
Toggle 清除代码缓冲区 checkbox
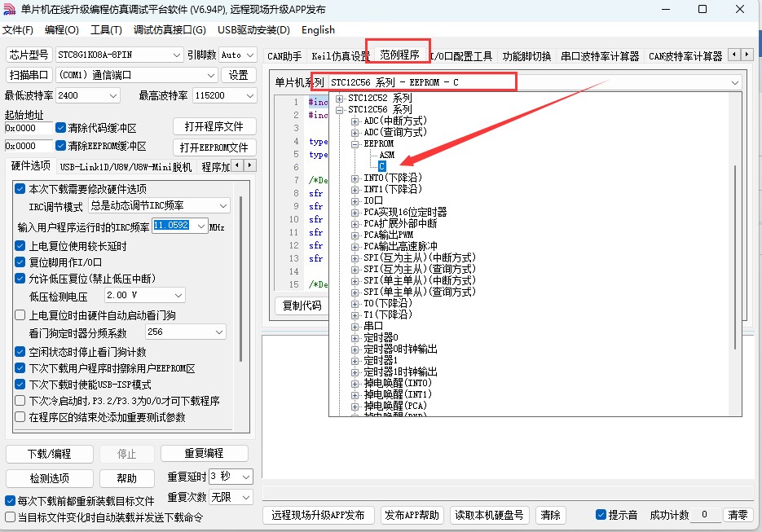coord(61,128)
